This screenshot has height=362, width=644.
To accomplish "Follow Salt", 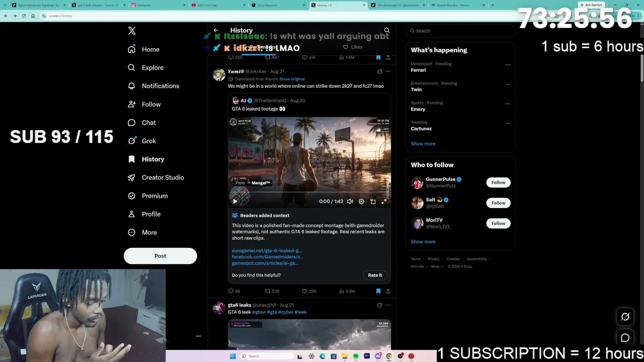I will coord(498,203).
